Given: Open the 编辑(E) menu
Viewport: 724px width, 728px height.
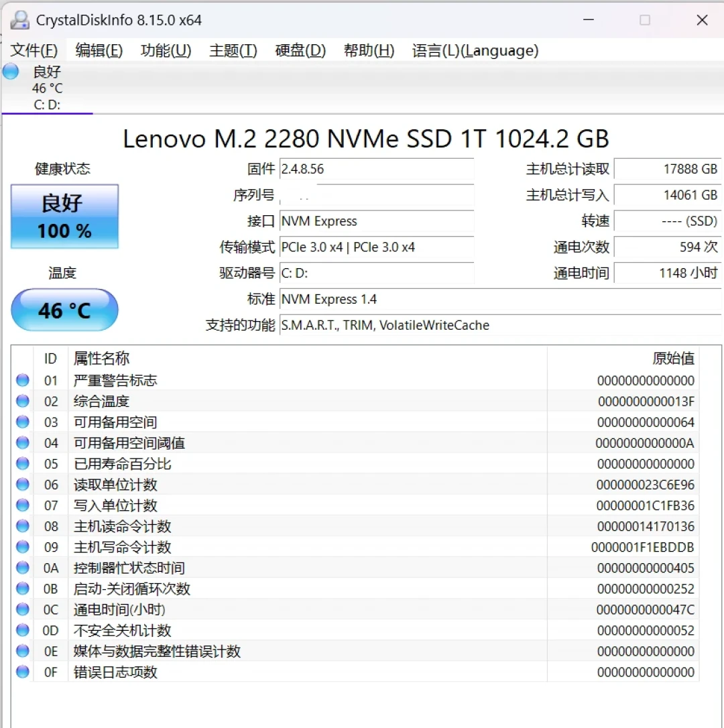Looking at the screenshot, I should click(x=99, y=50).
